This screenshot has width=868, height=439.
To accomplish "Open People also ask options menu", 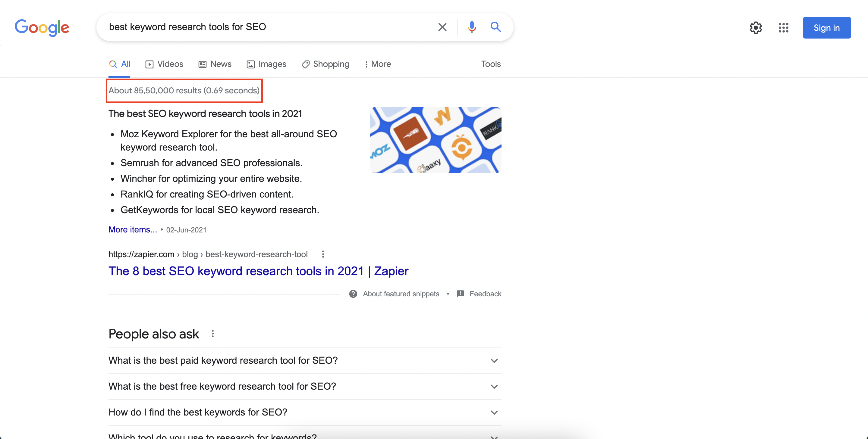I will 212,334.
